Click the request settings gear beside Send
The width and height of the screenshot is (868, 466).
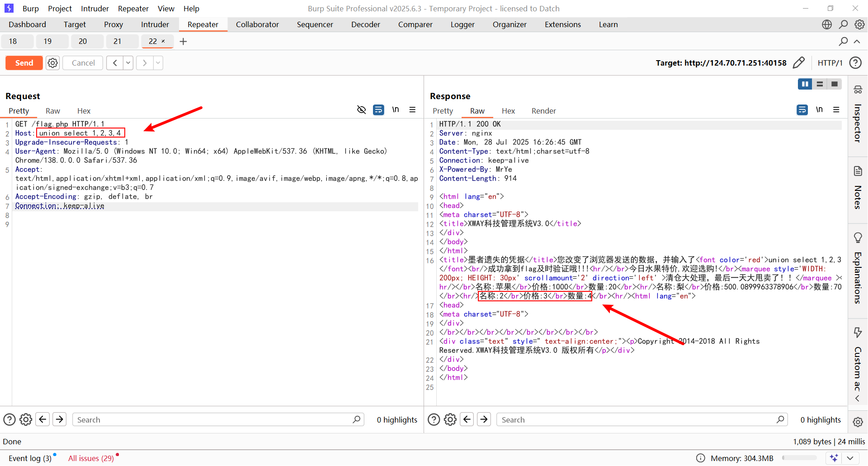[53, 63]
